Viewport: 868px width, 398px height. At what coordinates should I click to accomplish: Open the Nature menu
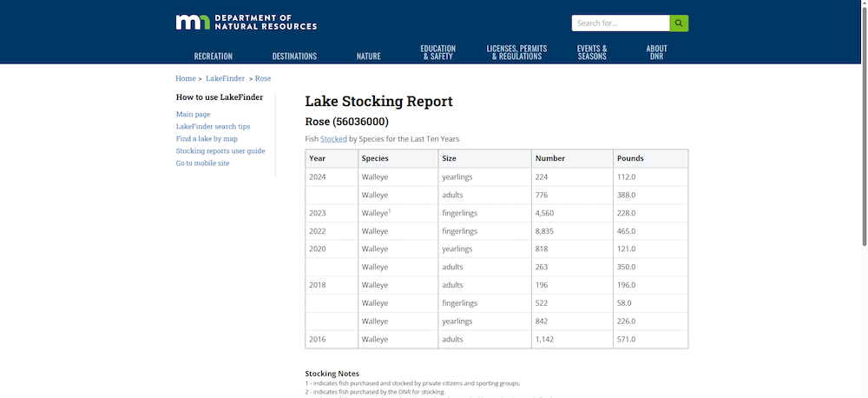(368, 56)
